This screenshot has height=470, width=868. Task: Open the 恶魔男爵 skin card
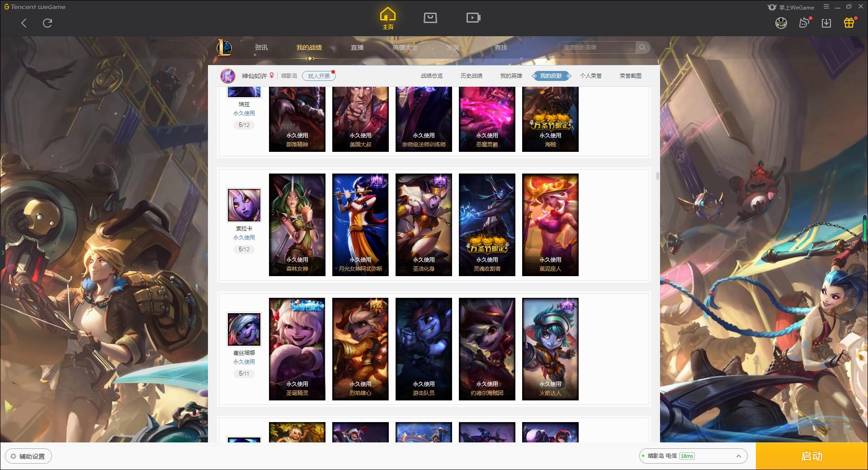point(487,119)
